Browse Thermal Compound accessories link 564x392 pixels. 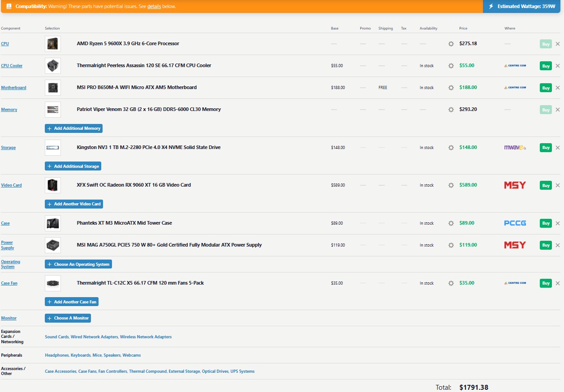pyautogui.click(x=148, y=371)
